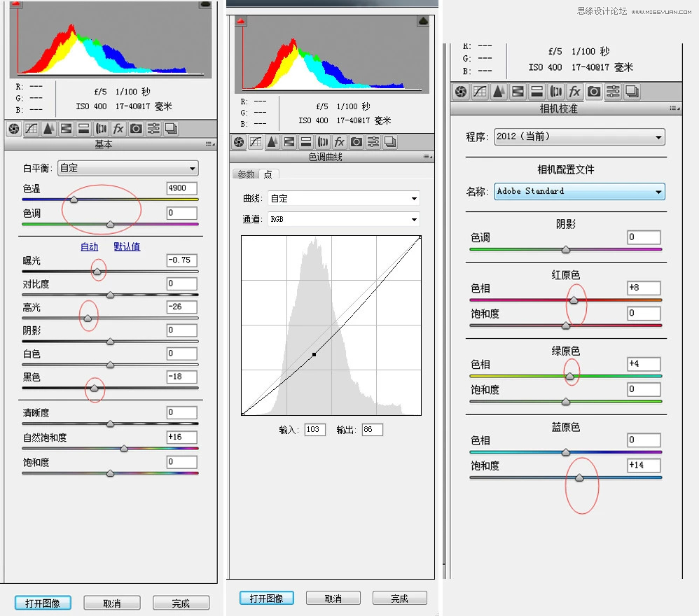Image resolution: width=699 pixels, height=616 pixels.
Task: Open the 白平衡 white balance dropdown
Action: (127, 168)
